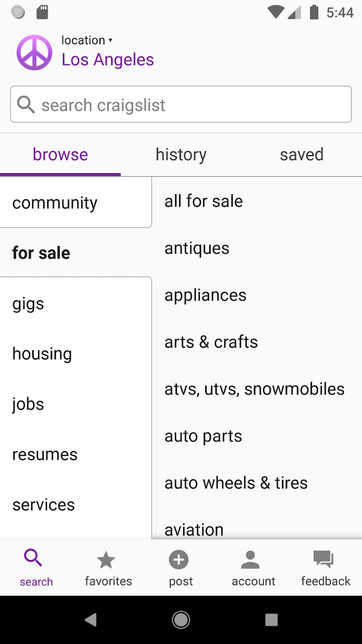Open the jobs category

click(x=28, y=404)
